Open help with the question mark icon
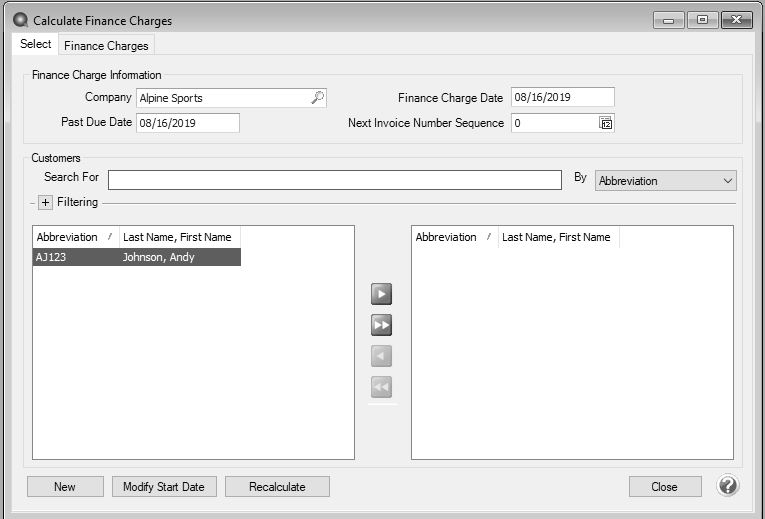765x519 pixels. 728,486
